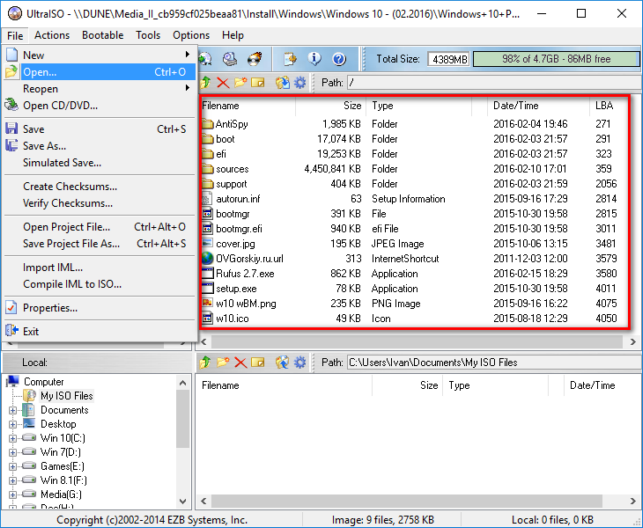Click the blue question mark Help icon
This screenshot has width=643, height=528.
pyautogui.click(x=339, y=59)
